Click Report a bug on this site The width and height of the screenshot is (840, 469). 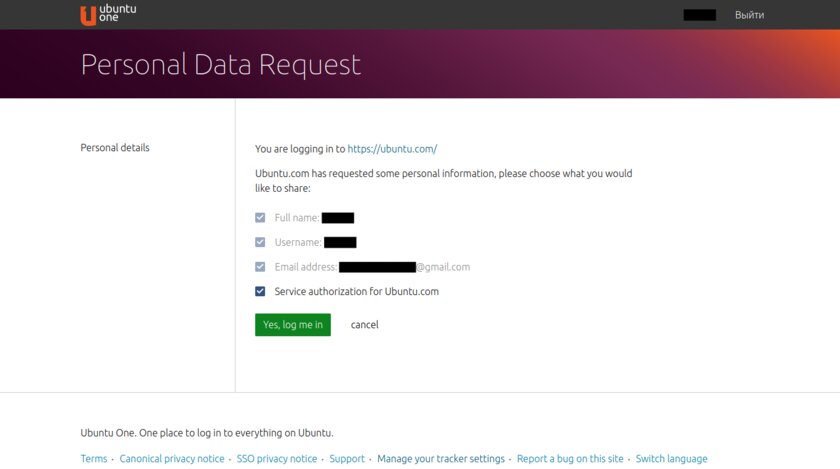[570, 459]
